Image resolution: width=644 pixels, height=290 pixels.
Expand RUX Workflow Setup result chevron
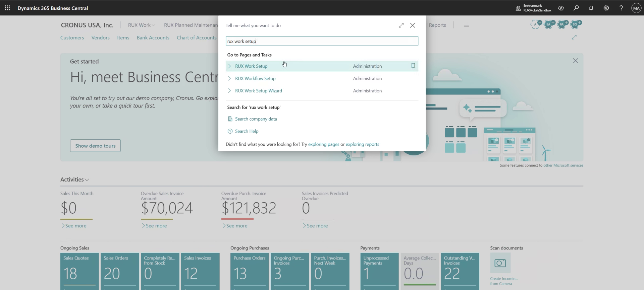pos(229,78)
